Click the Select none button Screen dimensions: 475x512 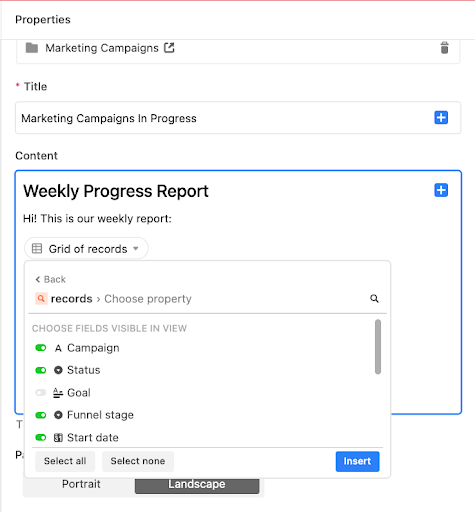click(138, 461)
